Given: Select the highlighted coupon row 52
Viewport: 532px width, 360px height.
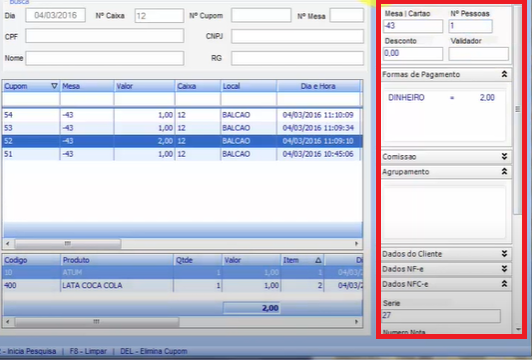Looking at the screenshot, I should (x=182, y=141).
